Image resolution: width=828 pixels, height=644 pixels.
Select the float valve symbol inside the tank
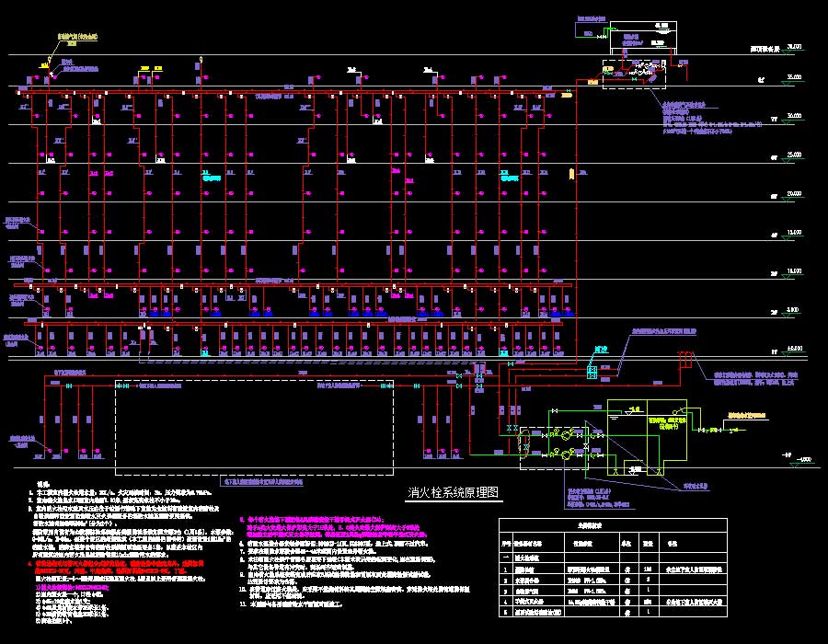point(679,412)
